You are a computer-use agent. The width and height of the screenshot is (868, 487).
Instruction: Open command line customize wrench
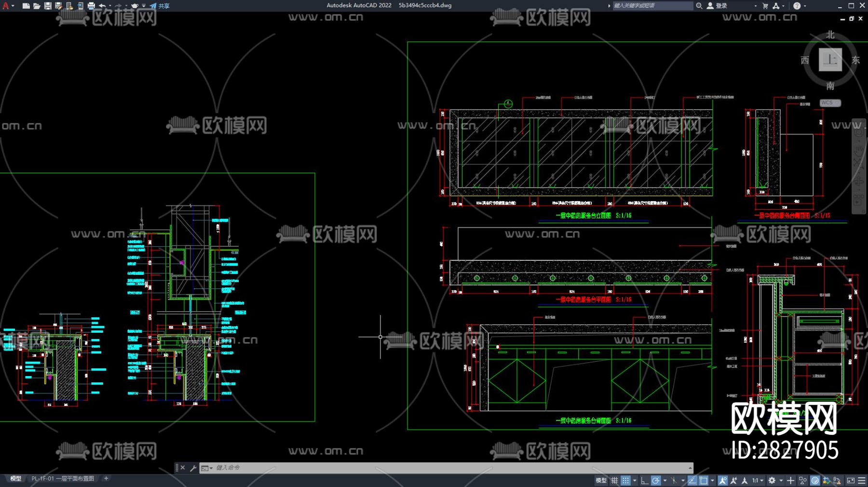(193, 468)
